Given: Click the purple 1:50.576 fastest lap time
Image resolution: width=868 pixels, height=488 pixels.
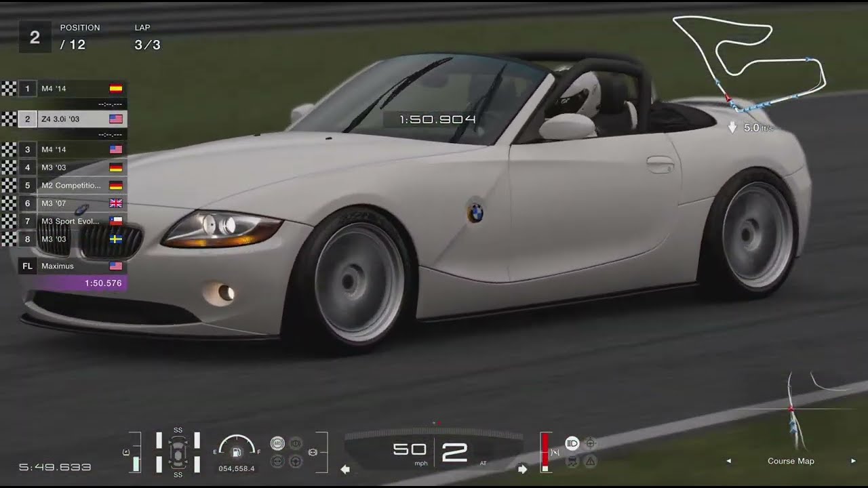Looking at the screenshot, I should coord(103,283).
